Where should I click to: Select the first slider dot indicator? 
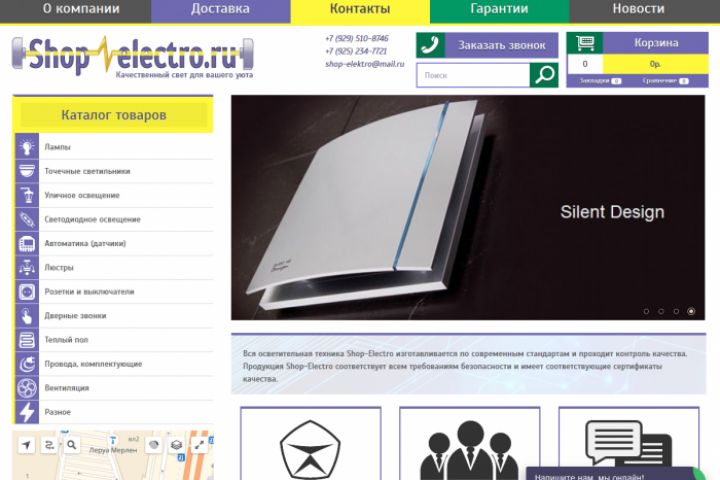pos(646,311)
